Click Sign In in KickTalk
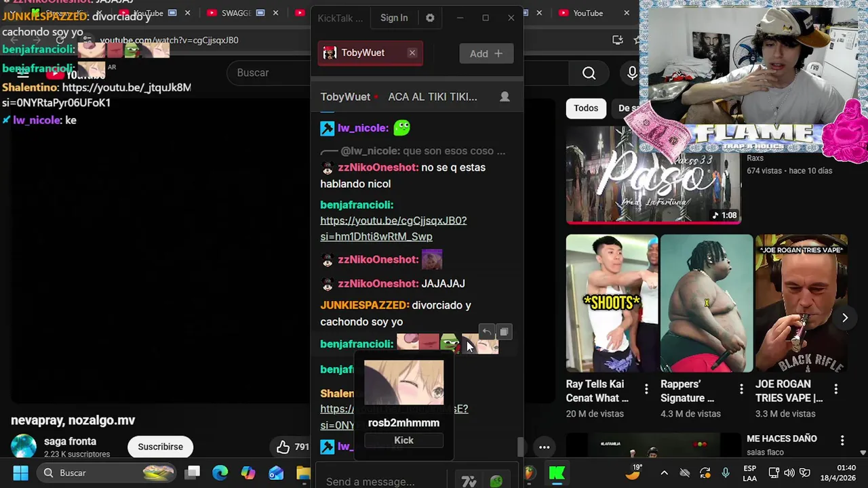 [x=394, y=18]
